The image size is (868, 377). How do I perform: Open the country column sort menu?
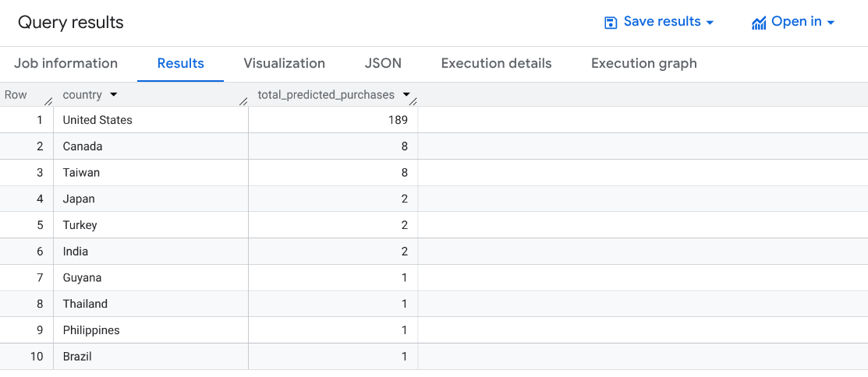pos(114,95)
